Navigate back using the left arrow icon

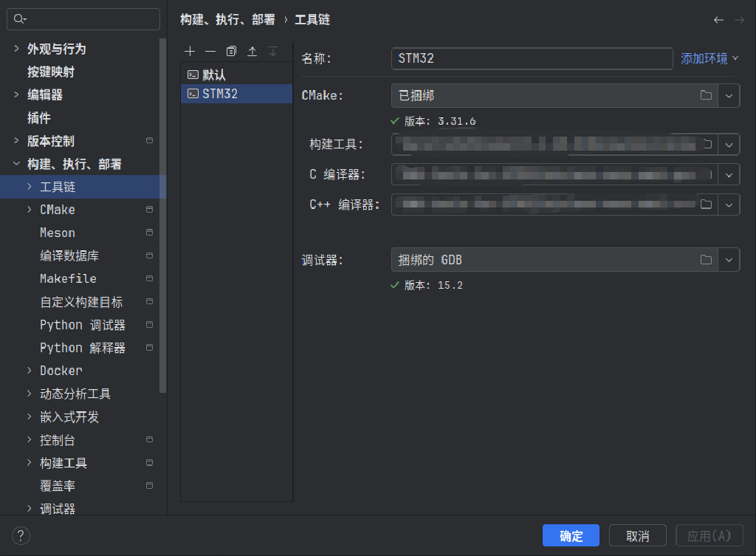[x=719, y=18]
